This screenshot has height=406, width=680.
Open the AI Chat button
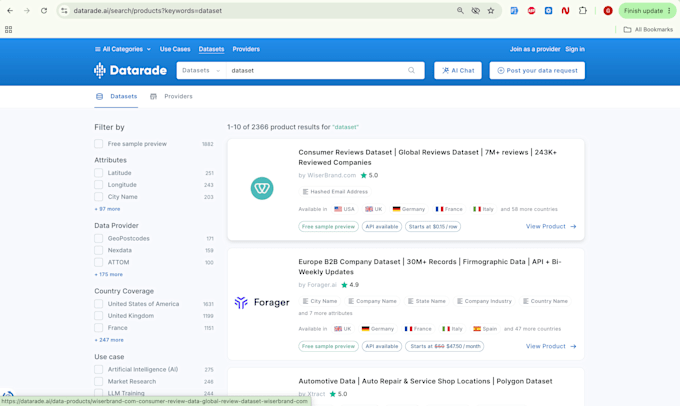click(458, 70)
